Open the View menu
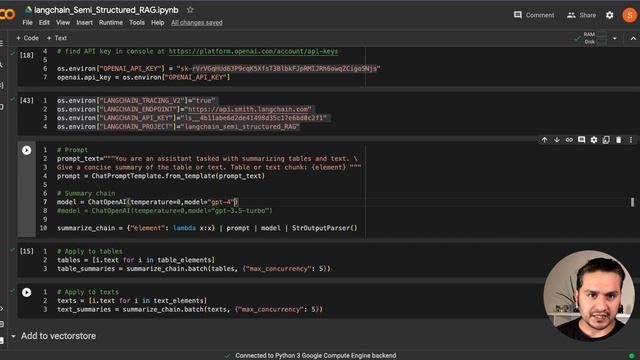The image size is (640, 360). click(x=63, y=22)
